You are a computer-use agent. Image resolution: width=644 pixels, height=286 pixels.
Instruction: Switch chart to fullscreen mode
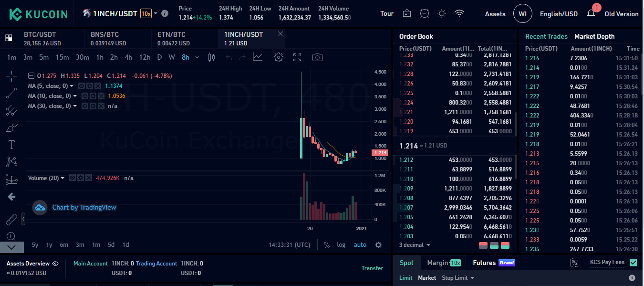(297, 57)
